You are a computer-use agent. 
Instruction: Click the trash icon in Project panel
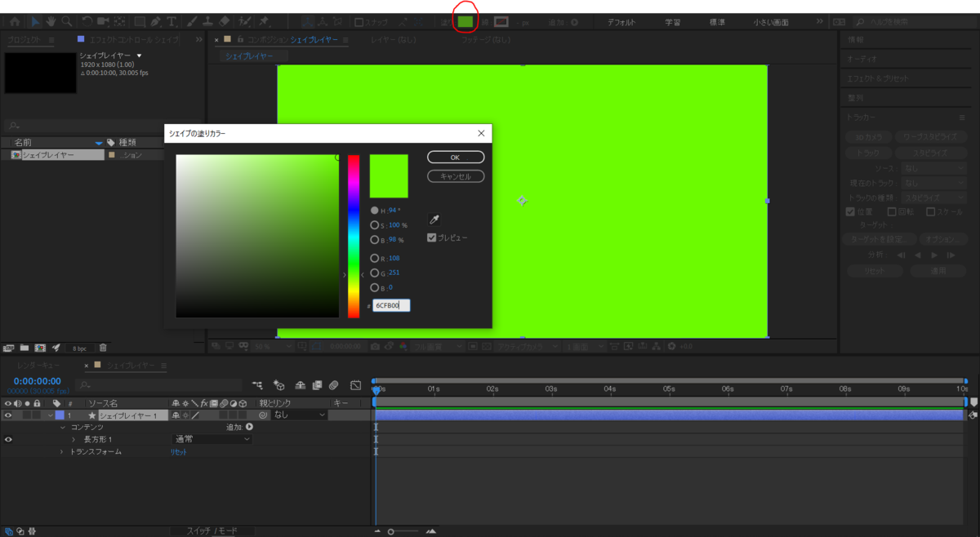[103, 348]
